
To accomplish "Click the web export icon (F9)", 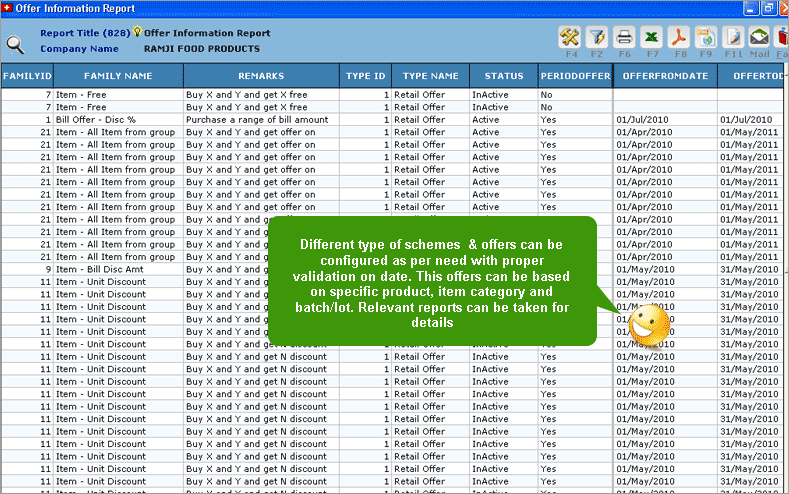I will click(705, 39).
